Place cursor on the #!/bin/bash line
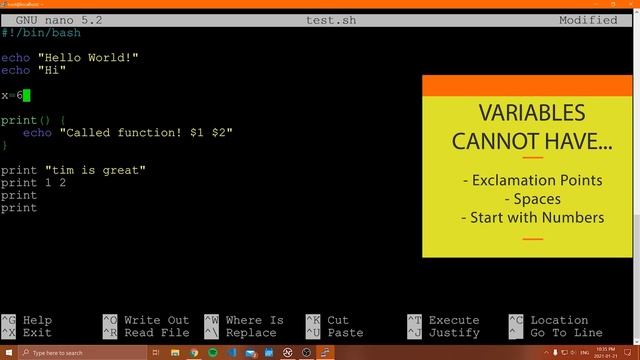 tap(41, 33)
